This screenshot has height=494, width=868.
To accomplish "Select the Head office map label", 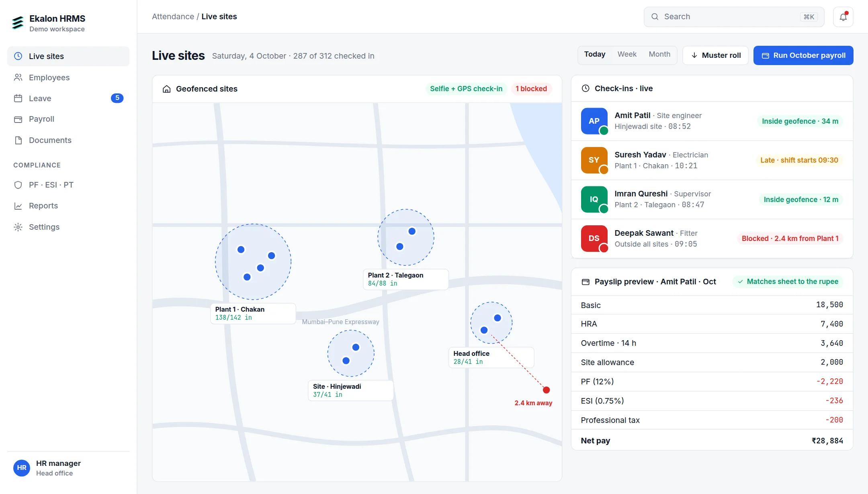I will click(491, 357).
